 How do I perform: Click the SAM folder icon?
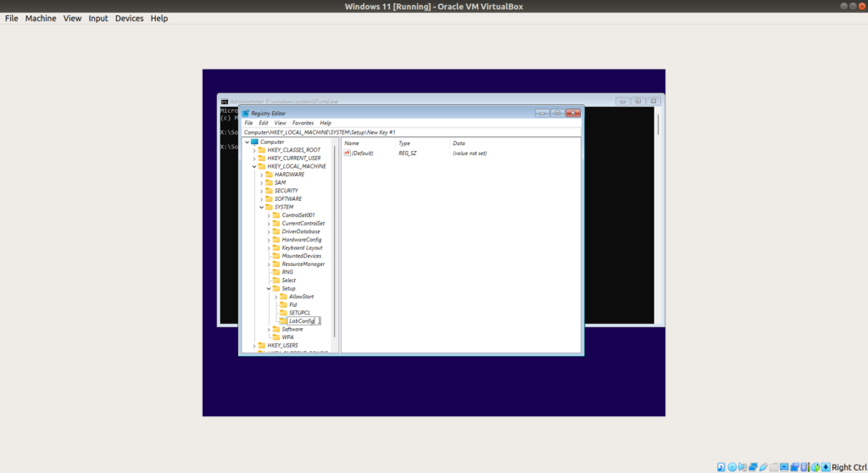click(269, 182)
